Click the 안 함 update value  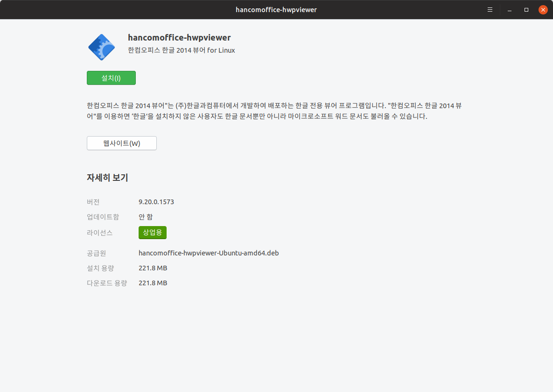tap(146, 217)
